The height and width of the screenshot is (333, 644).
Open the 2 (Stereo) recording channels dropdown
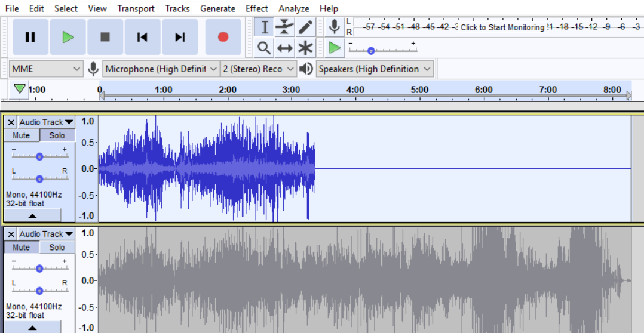259,69
